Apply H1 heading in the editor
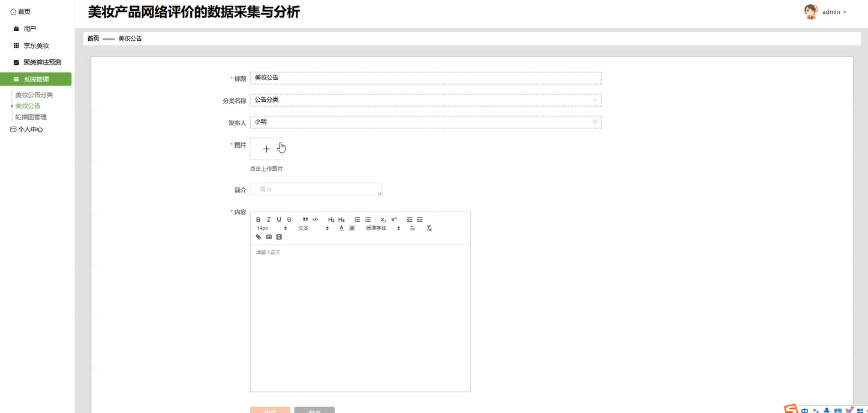Viewport: 868px width, 413px height. pyautogui.click(x=331, y=219)
